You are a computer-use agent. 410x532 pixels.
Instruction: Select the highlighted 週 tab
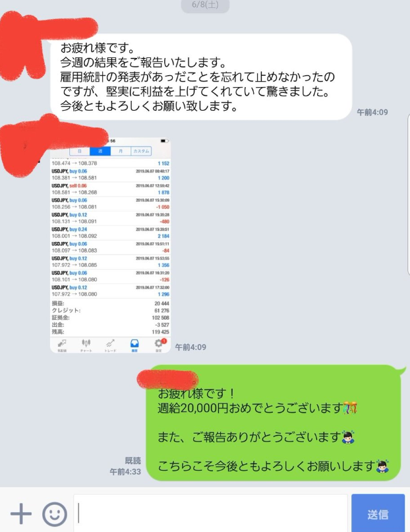click(100, 151)
